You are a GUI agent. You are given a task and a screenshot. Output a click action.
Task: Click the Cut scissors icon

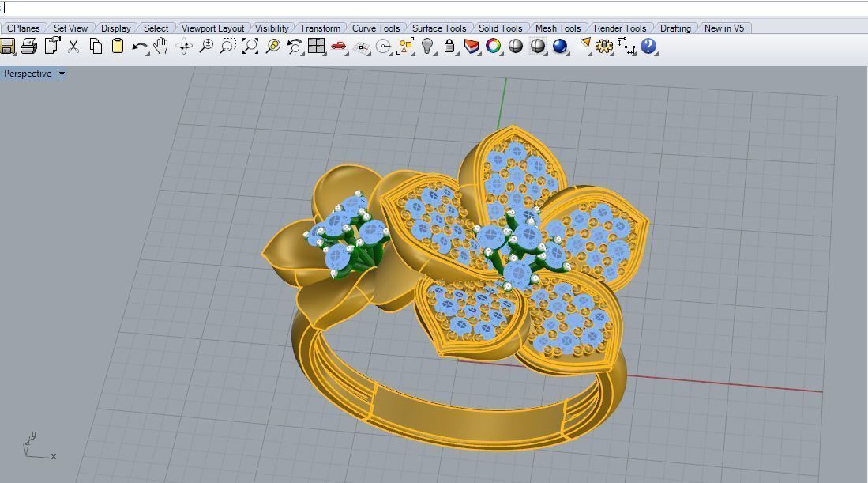pyautogui.click(x=73, y=46)
